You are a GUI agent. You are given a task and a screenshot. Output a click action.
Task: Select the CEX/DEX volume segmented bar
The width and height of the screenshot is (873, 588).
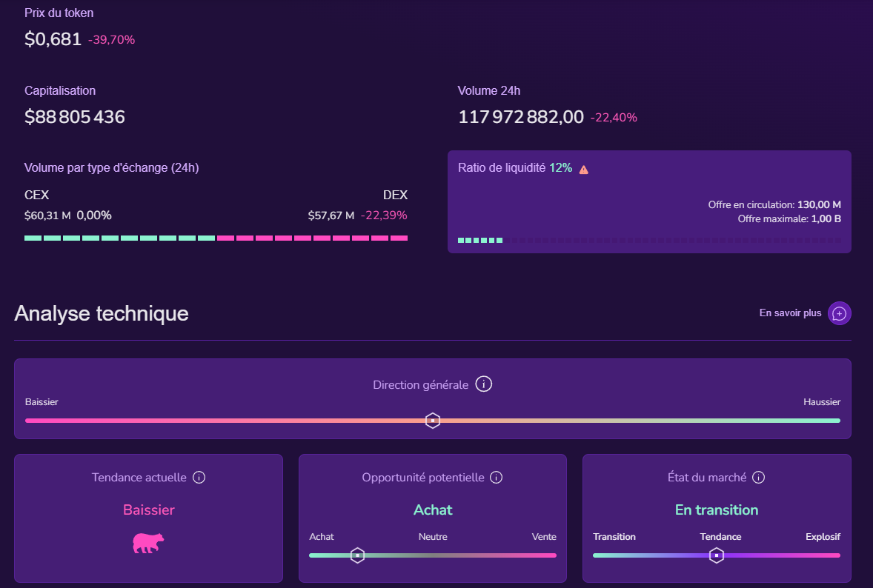[216, 238]
